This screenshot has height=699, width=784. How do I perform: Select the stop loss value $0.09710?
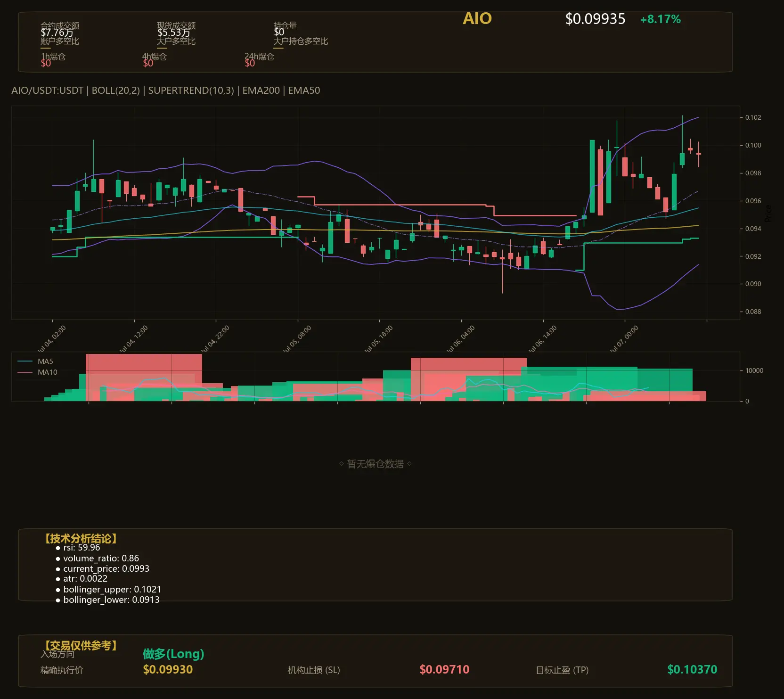coord(444,670)
